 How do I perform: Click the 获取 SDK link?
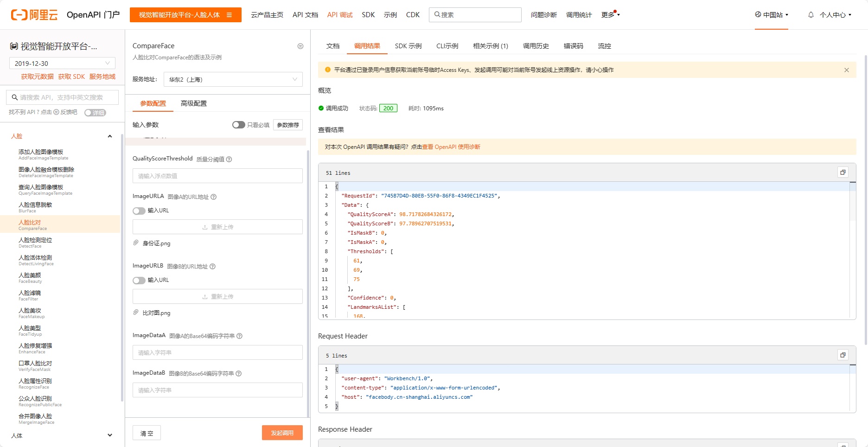(71, 77)
